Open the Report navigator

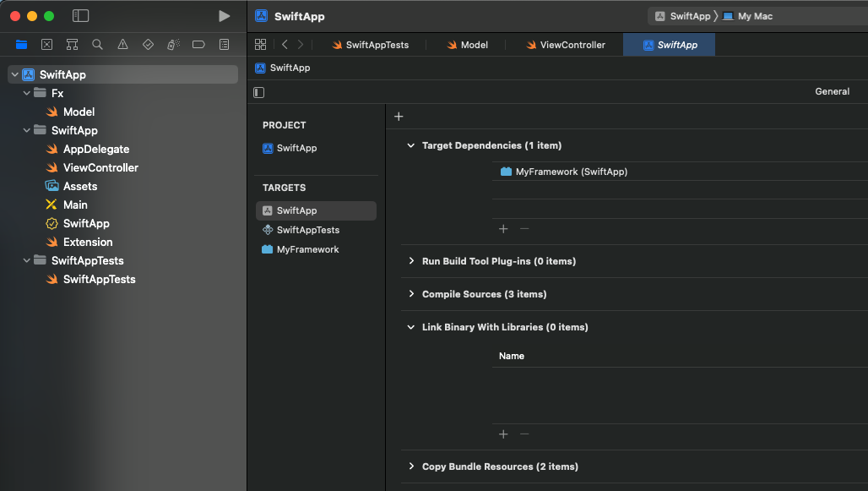(x=224, y=45)
